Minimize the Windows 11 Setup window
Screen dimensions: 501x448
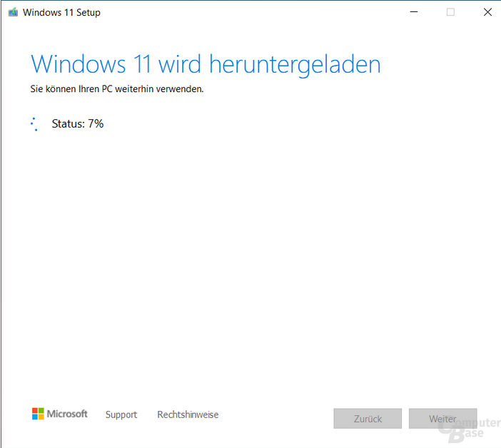[414, 12]
